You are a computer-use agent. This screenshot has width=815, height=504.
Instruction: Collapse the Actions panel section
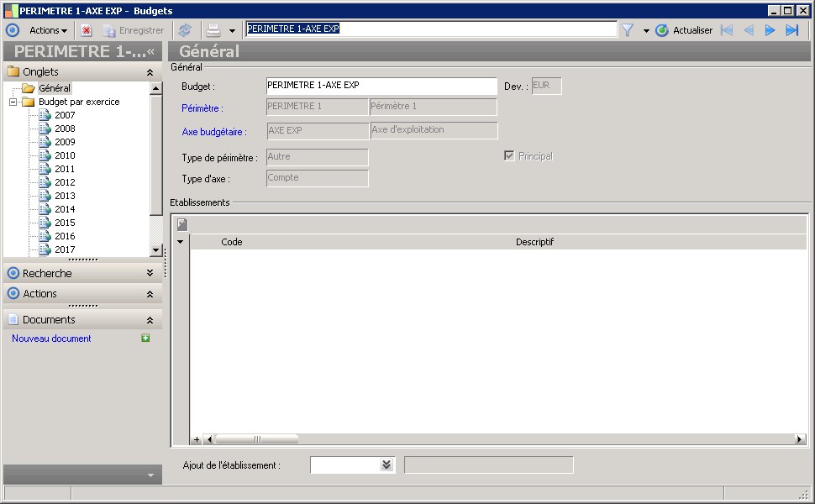tap(150, 294)
